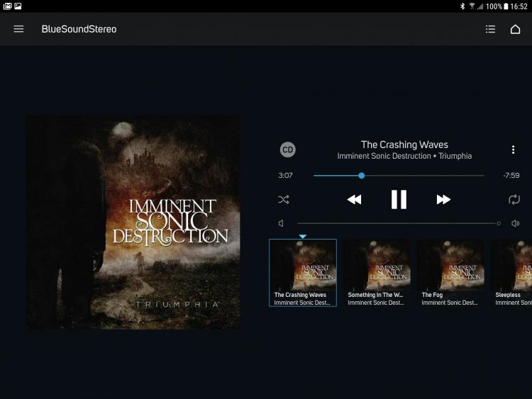
Task: Tap the song title The Crashing Waves
Action: (404, 145)
